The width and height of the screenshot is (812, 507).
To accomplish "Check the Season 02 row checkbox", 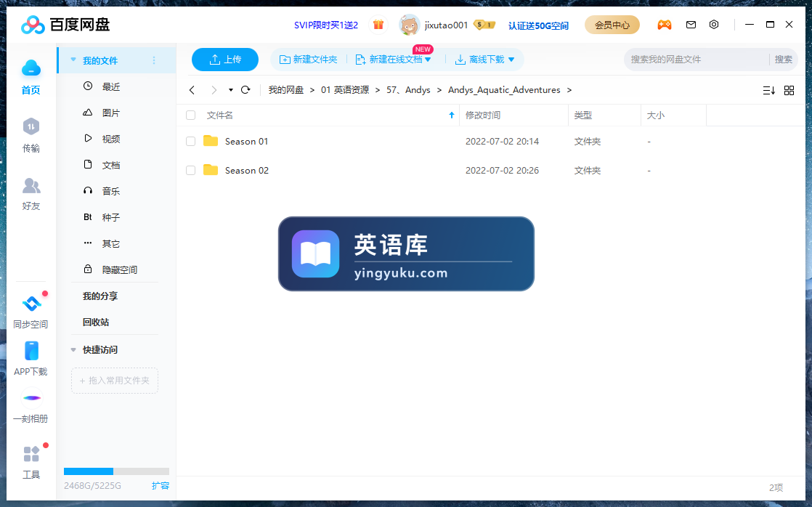I will (190, 171).
